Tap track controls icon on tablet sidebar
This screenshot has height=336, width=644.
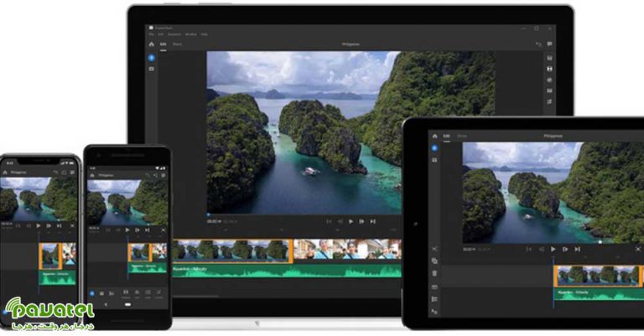click(434, 299)
